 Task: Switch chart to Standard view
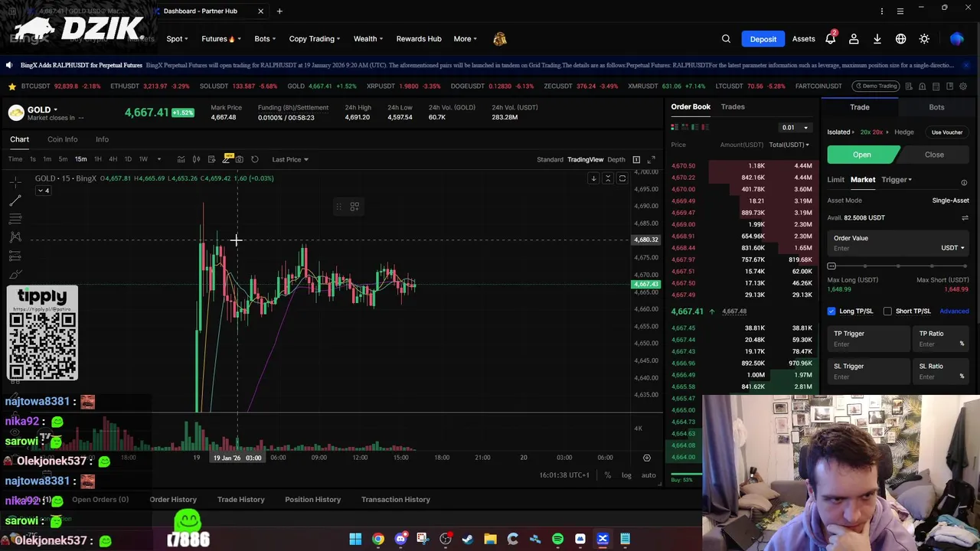tap(550, 159)
